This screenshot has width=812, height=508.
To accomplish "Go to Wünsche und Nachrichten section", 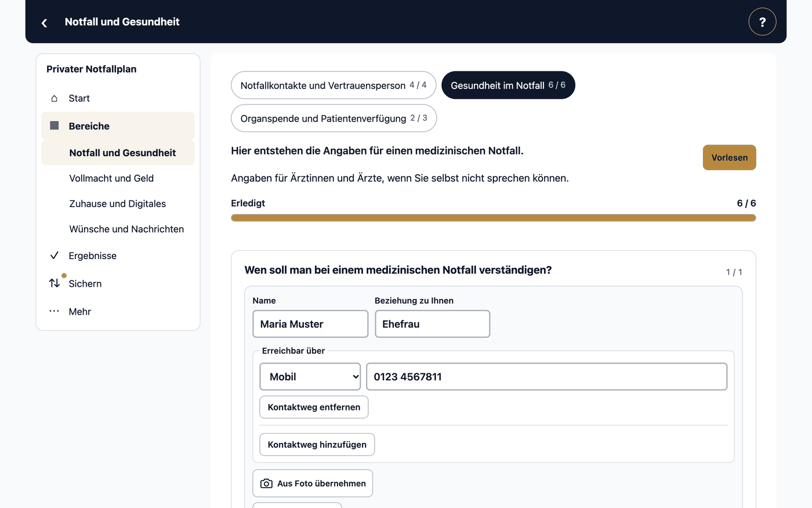I will pos(126,229).
